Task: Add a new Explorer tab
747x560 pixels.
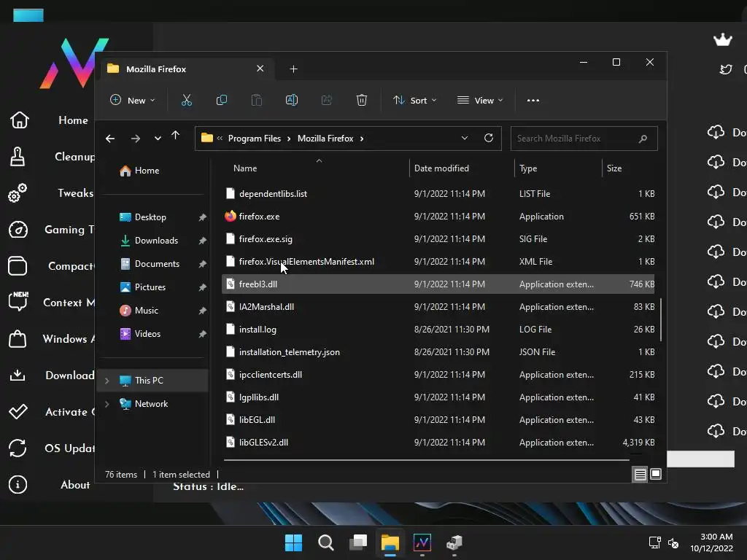Action: pos(293,69)
